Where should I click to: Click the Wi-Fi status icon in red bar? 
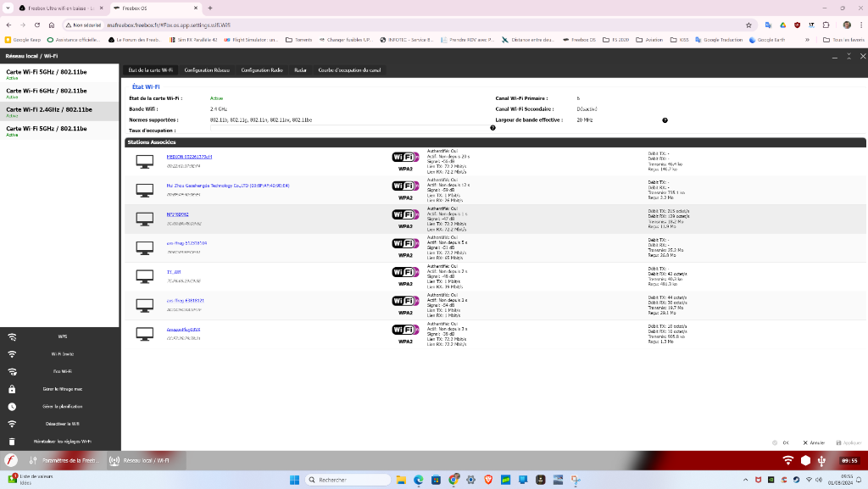[x=788, y=460]
